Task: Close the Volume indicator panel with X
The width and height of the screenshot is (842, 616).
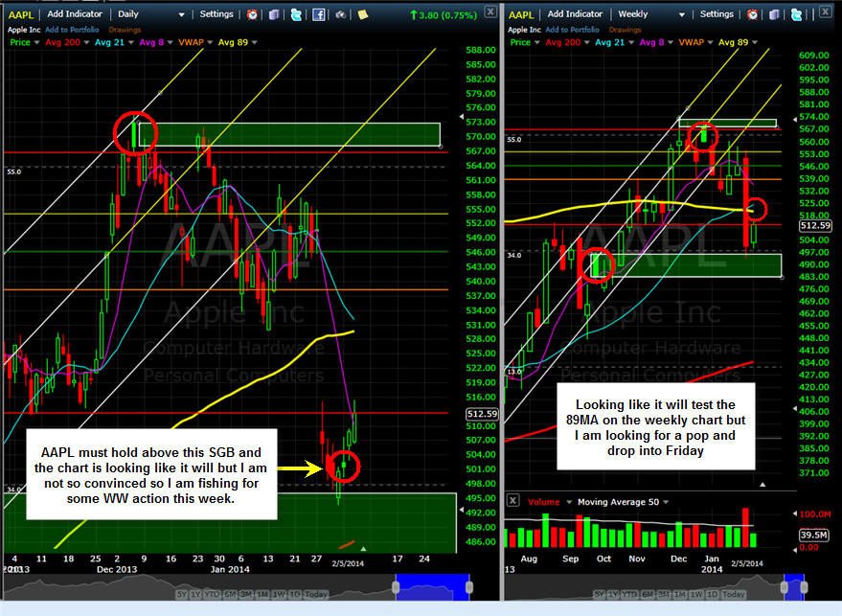Action: [x=512, y=500]
